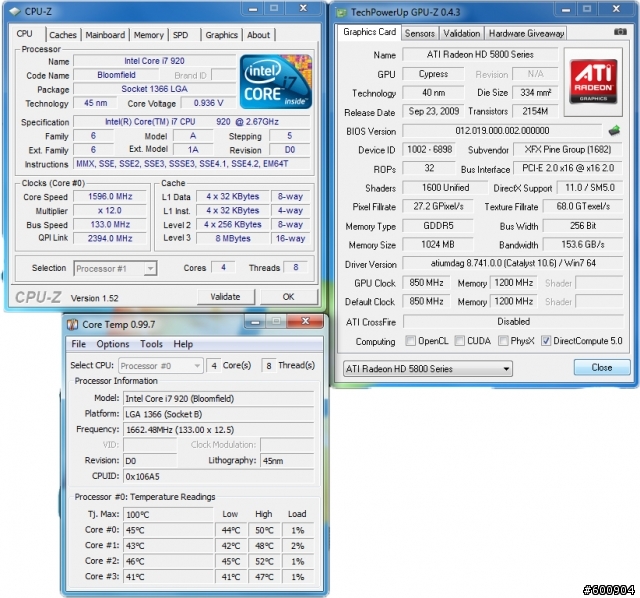Open the Memory tab in CPU-Z
Screen dimensions: 640x598
pyautogui.click(x=149, y=35)
